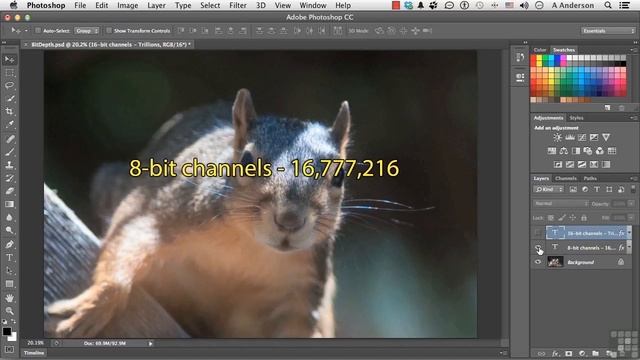This screenshot has height=360, width=640.
Task: Open the Timeline panel tab
Action: (34, 353)
